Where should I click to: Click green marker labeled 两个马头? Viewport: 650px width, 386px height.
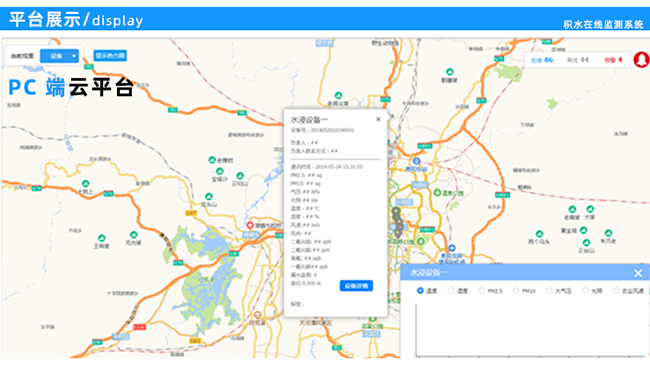pyautogui.click(x=539, y=234)
